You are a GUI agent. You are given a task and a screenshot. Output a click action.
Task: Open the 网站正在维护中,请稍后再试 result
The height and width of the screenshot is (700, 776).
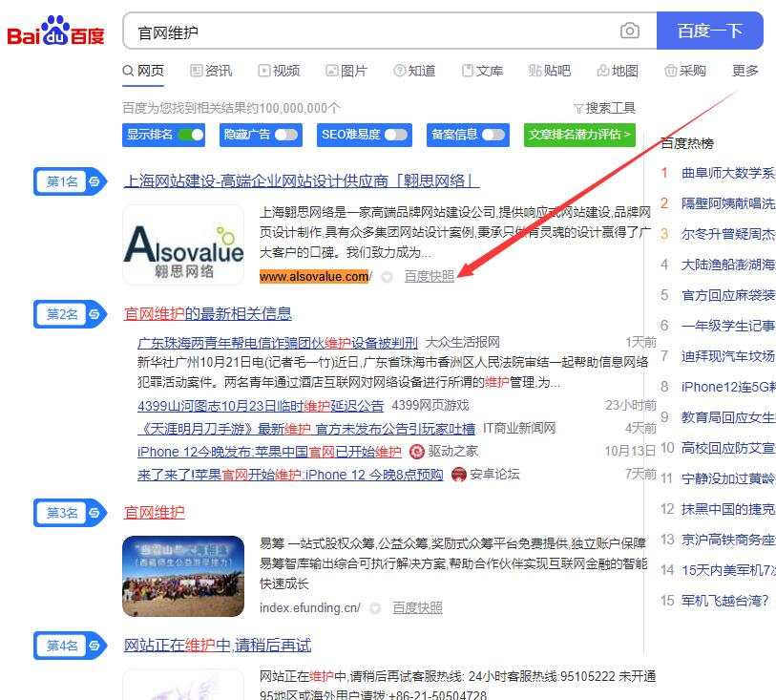pos(218,646)
